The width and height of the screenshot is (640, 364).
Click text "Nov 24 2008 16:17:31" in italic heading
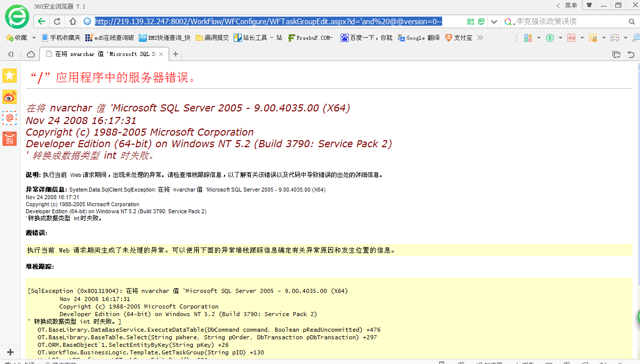click(81, 120)
